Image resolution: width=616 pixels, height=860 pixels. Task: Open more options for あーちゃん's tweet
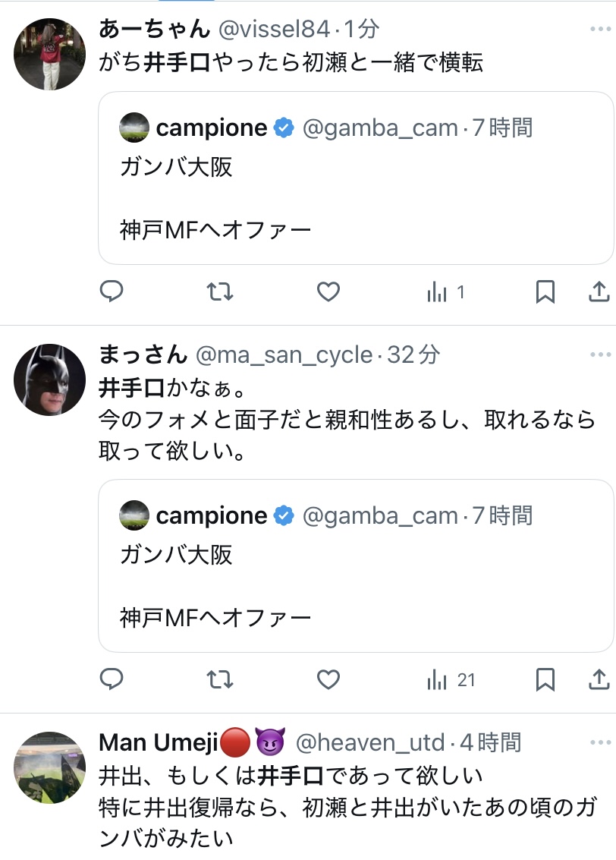click(x=599, y=29)
